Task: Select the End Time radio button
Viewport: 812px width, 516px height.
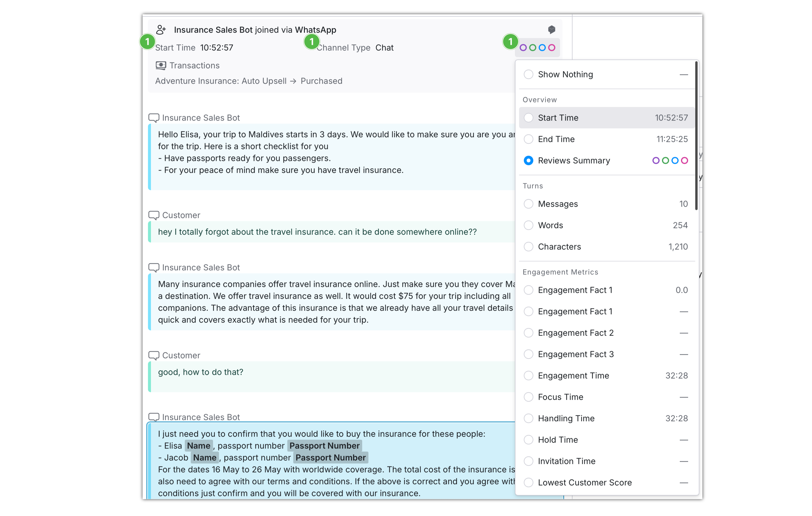Action: (x=528, y=139)
